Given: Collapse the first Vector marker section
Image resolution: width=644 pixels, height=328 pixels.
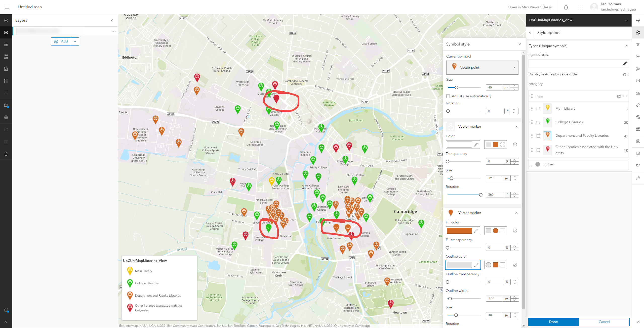Looking at the screenshot, I should point(517,127).
